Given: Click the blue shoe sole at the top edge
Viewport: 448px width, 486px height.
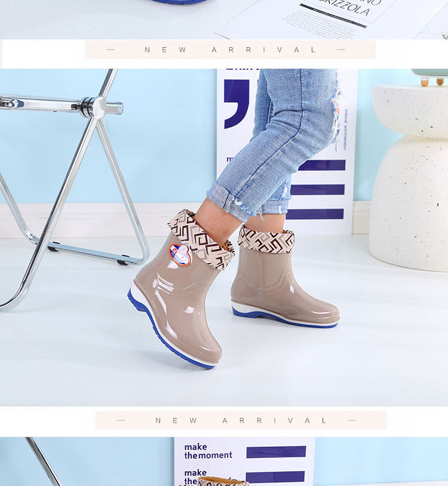Looking at the screenshot, I should click(x=179, y=2).
